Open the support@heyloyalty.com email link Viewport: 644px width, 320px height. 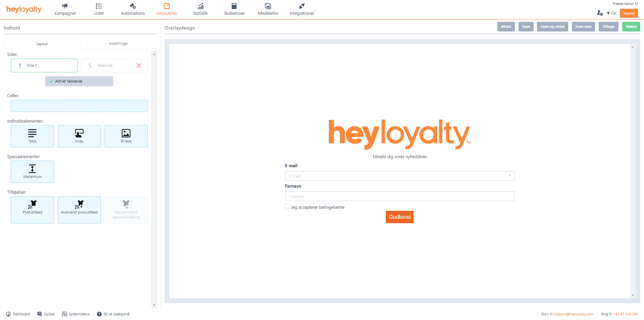click(x=573, y=314)
